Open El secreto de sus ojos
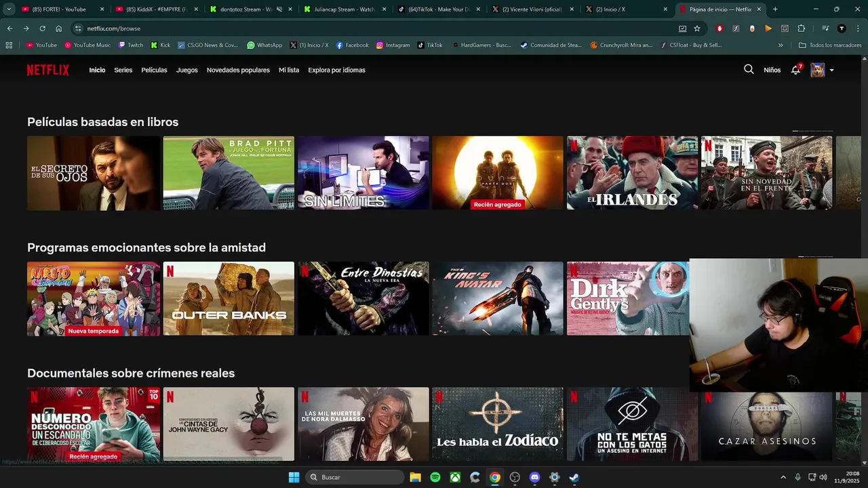Screen dimensions: 868x488 pyautogui.click(x=94, y=173)
